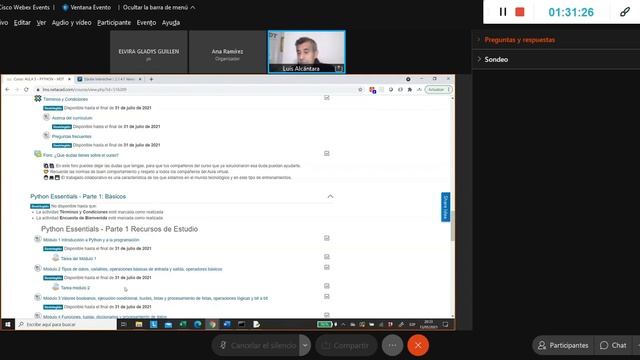The height and width of the screenshot is (360, 640).
Task: Open Microsoft Edge from taskbar
Action: point(198,324)
